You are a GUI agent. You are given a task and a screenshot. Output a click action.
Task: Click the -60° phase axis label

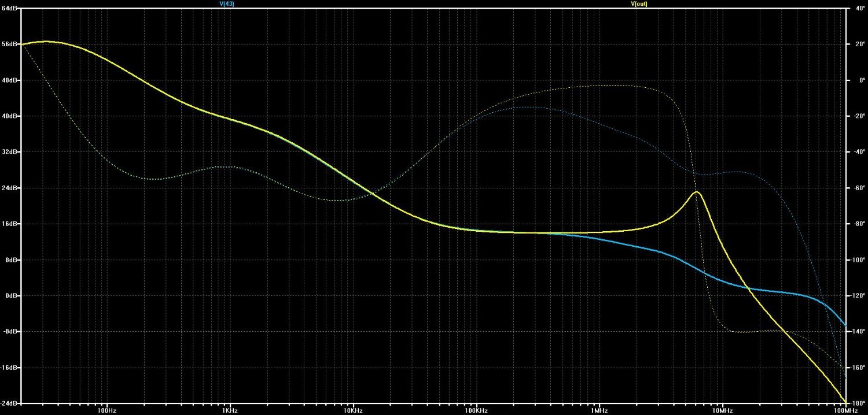(858, 188)
